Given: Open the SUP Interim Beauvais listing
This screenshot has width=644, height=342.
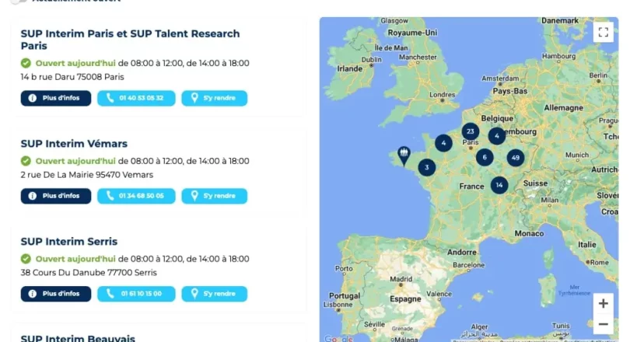Looking at the screenshot, I should click(78, 338).
